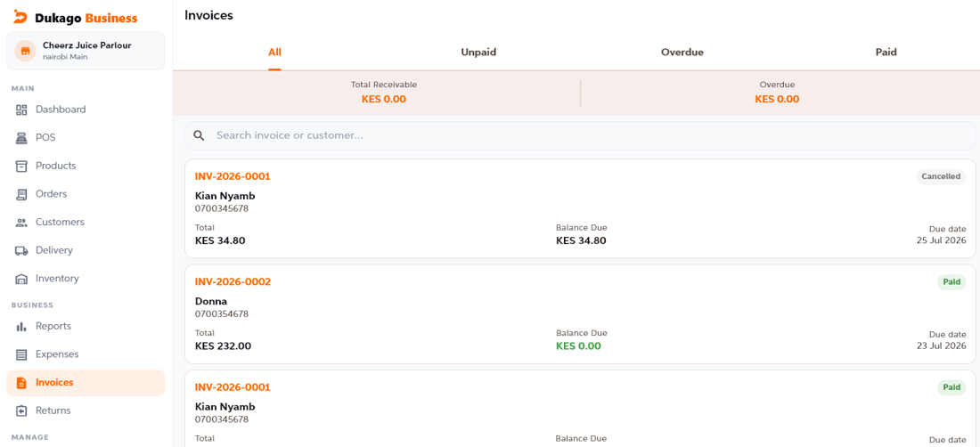This screenshot has width=980, height=447.
Task: Navigate to Orders
Action: click(x=86, y=194)
